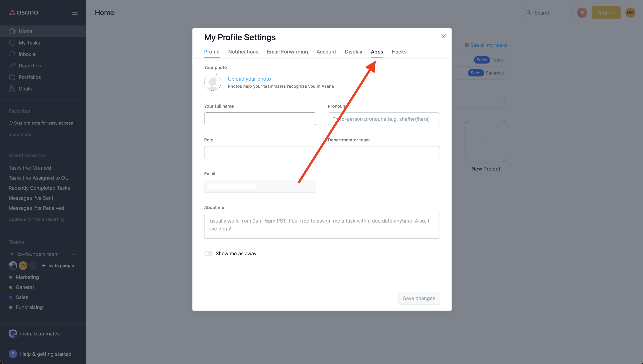Click the About me text area
This screenshot has width=643, height=364.
(322, 226)
